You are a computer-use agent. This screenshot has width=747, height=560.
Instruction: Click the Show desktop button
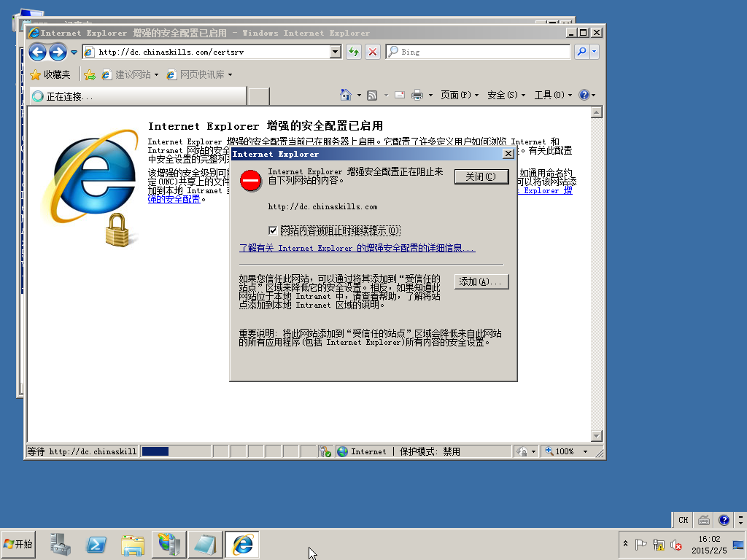tap(739, 544)
